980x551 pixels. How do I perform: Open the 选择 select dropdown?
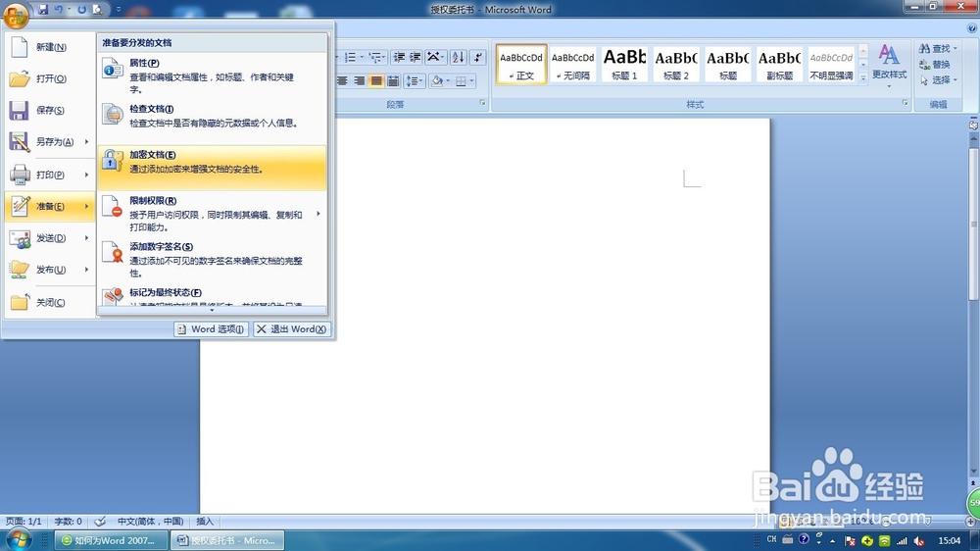[x=938, y=80]
